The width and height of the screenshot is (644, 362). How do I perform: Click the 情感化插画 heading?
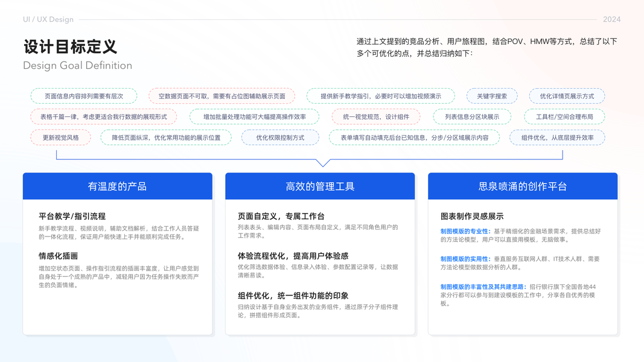click(x=59, y=256)
